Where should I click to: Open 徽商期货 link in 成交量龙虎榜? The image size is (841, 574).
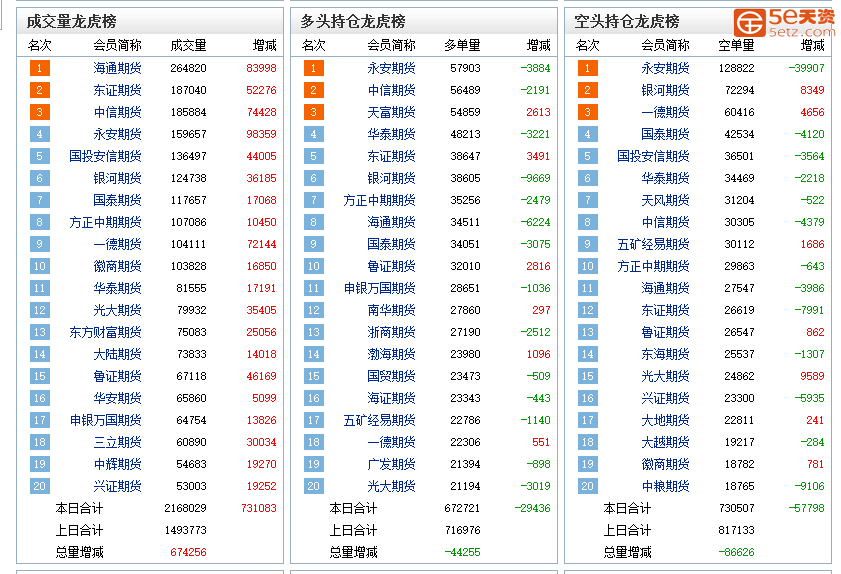[117, 266]
